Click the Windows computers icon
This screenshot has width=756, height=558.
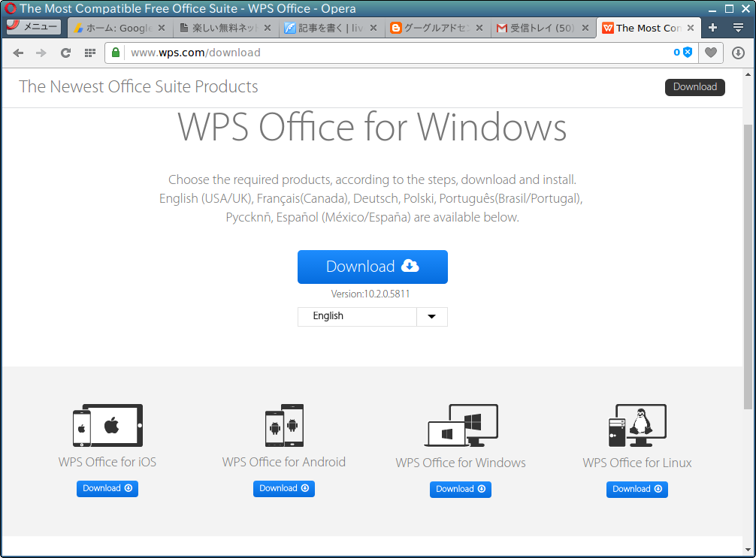click(461, 426)
